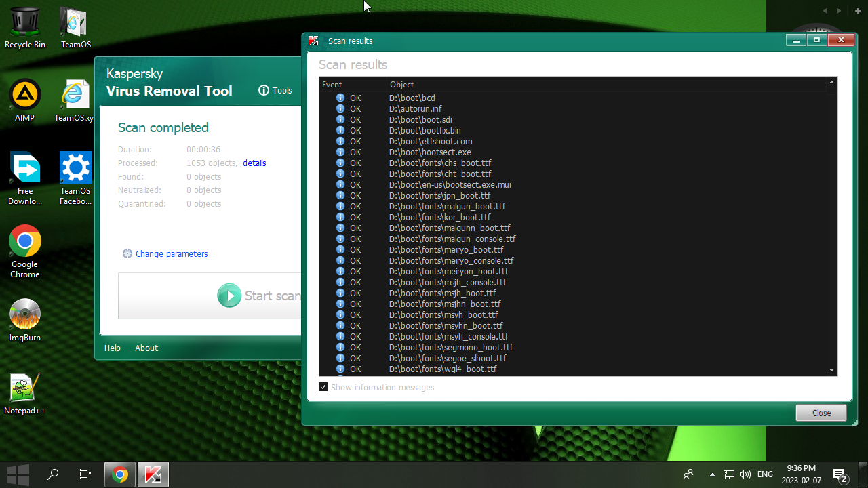
Task: Open the Windows Start menu
Action: click(18, 474)
